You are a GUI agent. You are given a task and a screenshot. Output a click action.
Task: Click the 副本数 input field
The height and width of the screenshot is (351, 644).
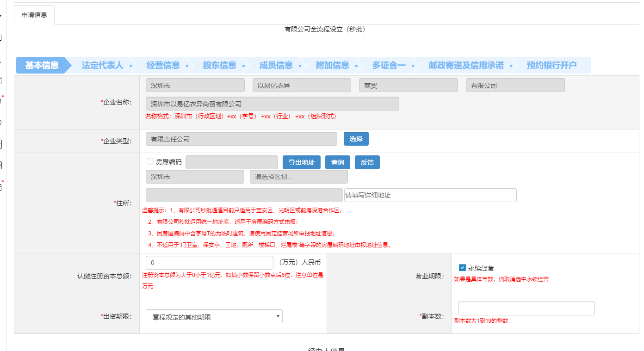pyautogui.click(x=526, y=308)
